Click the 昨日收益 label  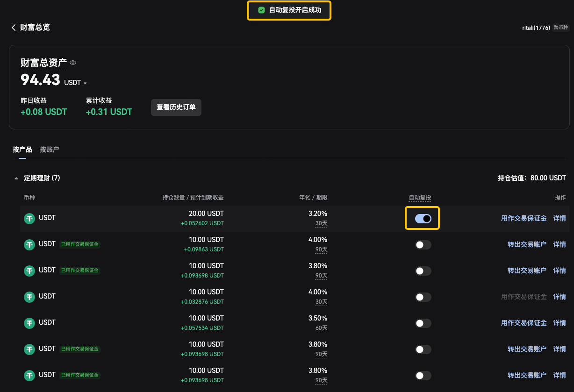tap(34, 100)
